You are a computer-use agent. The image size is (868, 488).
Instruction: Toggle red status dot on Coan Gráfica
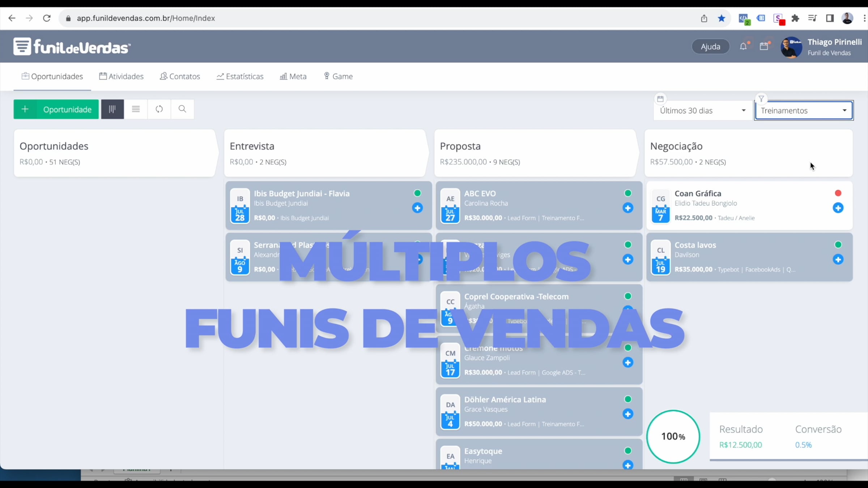pos(838,193)
